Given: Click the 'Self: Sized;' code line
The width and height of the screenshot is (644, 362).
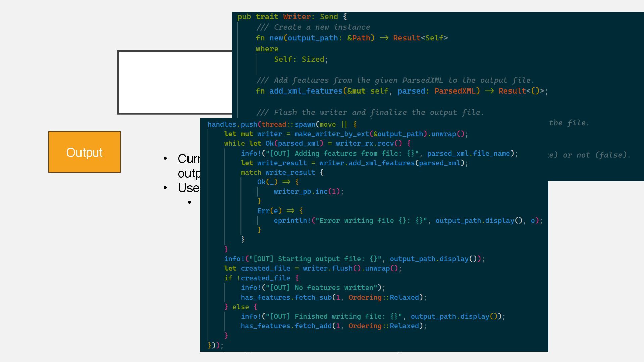Looking at the screenshot, I should (301, 59).
